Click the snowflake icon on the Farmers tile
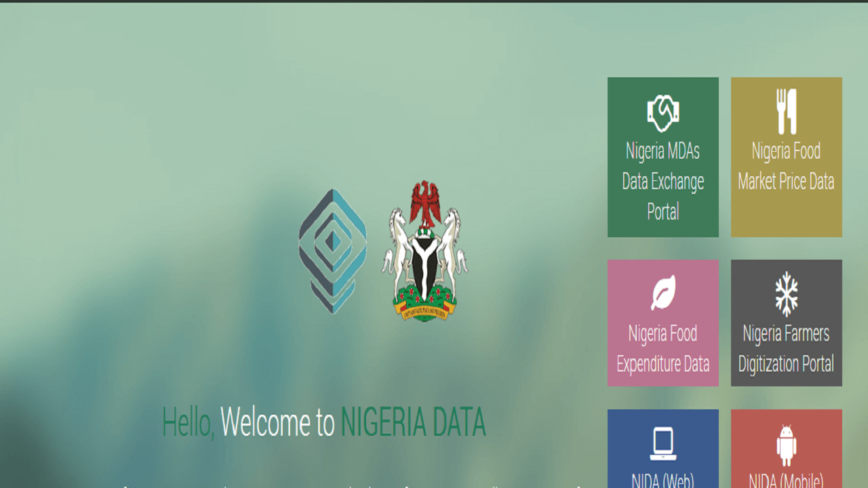This screenshot has width=868, height=488. pos(787,294)
